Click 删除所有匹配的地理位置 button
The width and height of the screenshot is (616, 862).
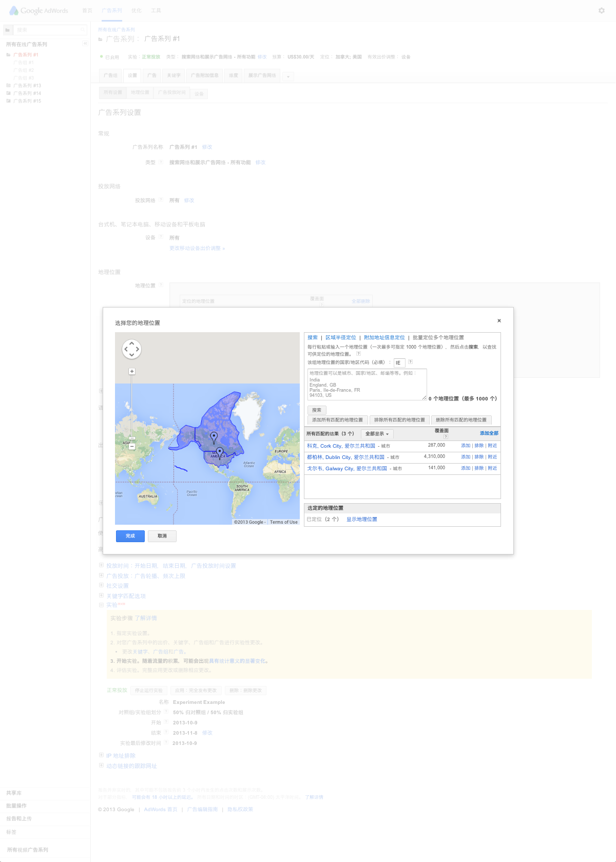coord(461,420)
